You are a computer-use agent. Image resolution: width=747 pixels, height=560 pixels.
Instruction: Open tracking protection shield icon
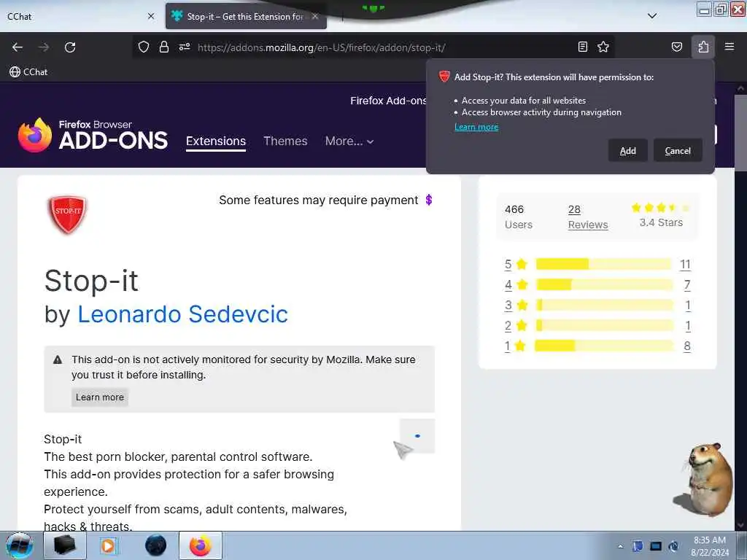(144, 47)
